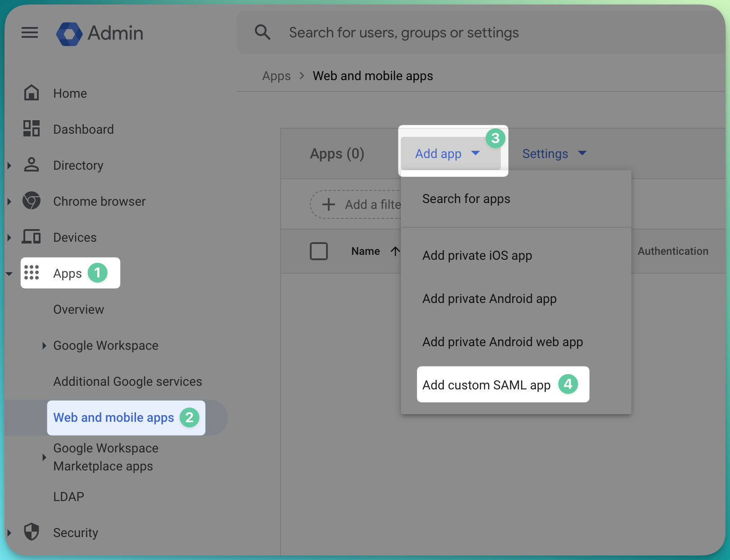Screen dimensions: 730x560
Task: Open Google Workspace under Apps
Action: click(106, 345)
